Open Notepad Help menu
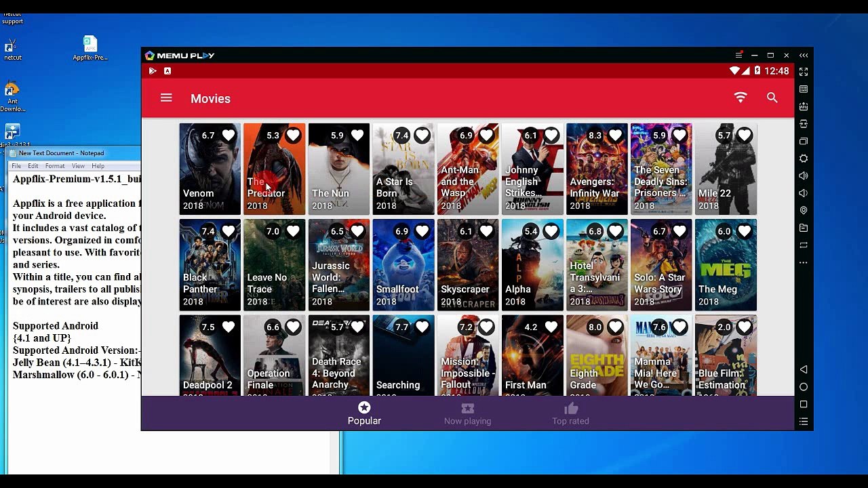The height and width of the screenshot is (488, 868). pyautogui.click(x=98, y=166)
